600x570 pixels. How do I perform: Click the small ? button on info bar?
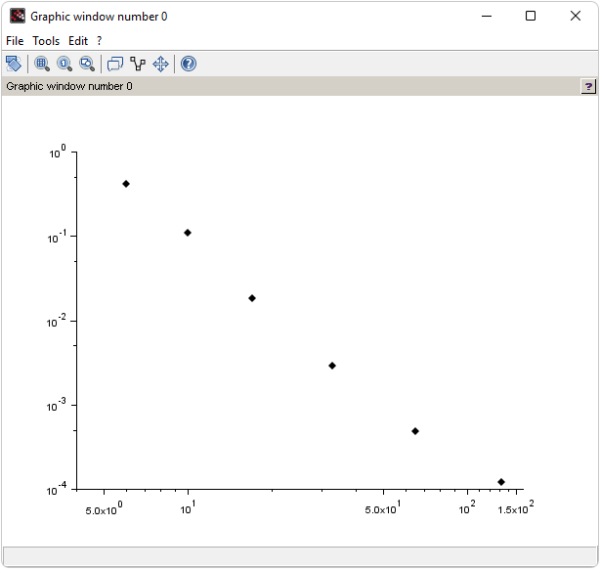tap(589, 86)
